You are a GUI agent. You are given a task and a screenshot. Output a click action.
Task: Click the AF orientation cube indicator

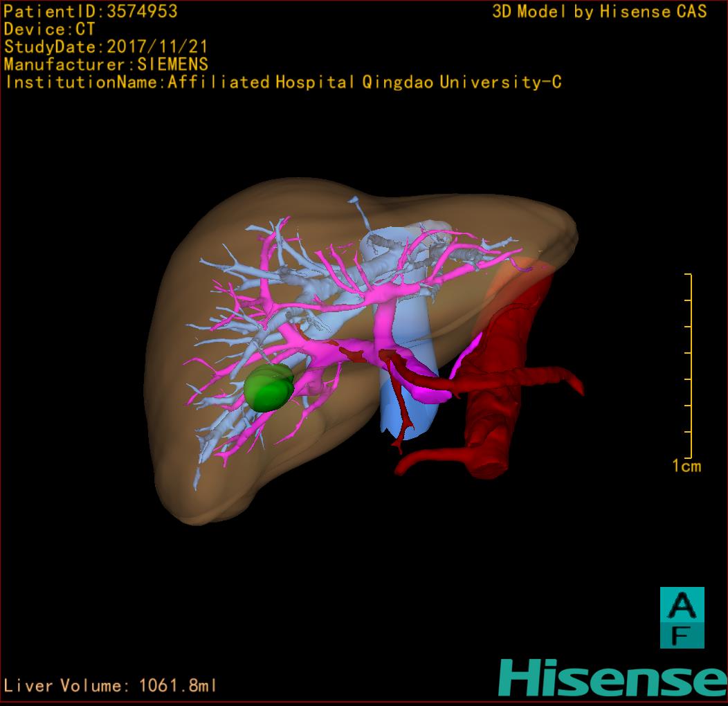[x=682, y=617]
